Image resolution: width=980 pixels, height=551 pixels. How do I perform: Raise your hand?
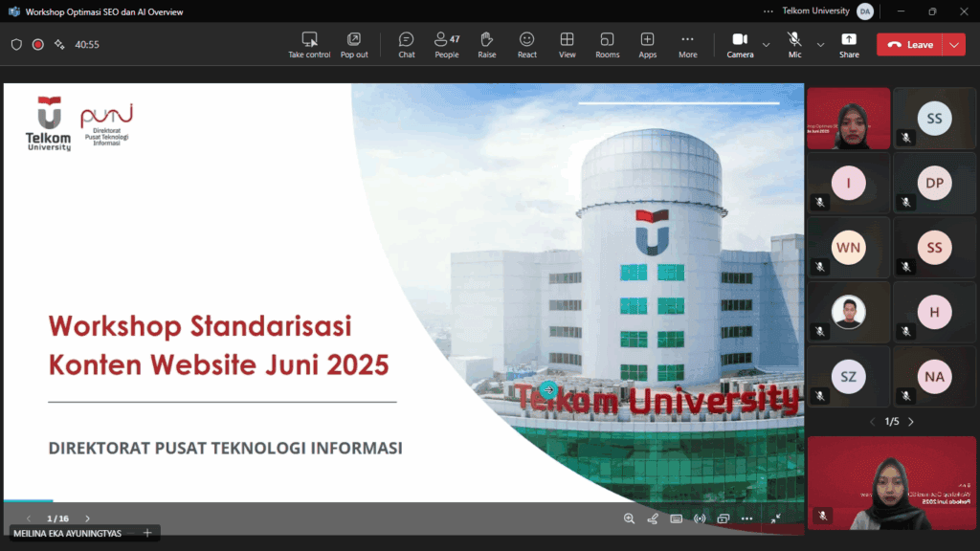(x=487, y=45)
